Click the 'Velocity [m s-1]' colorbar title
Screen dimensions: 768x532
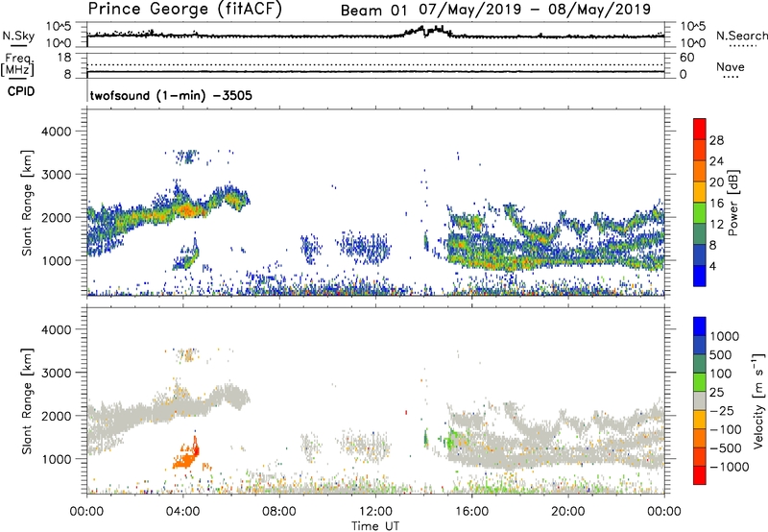758,400
